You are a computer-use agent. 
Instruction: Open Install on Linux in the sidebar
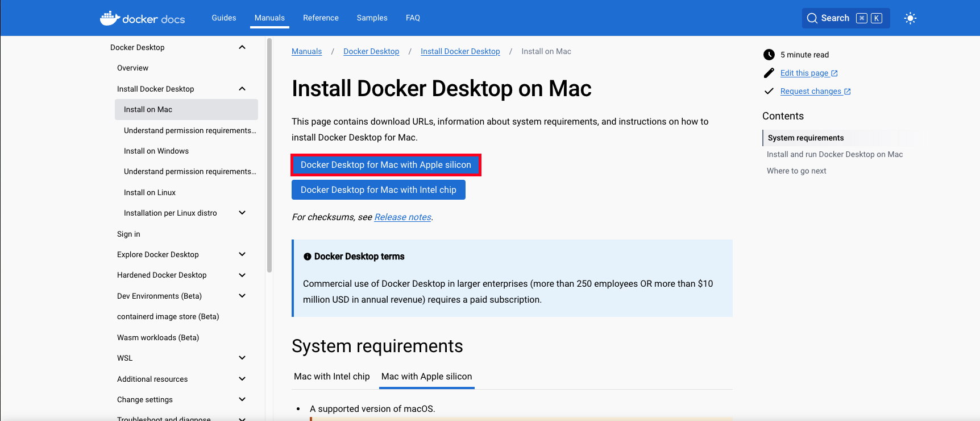(x=150, y=192)
